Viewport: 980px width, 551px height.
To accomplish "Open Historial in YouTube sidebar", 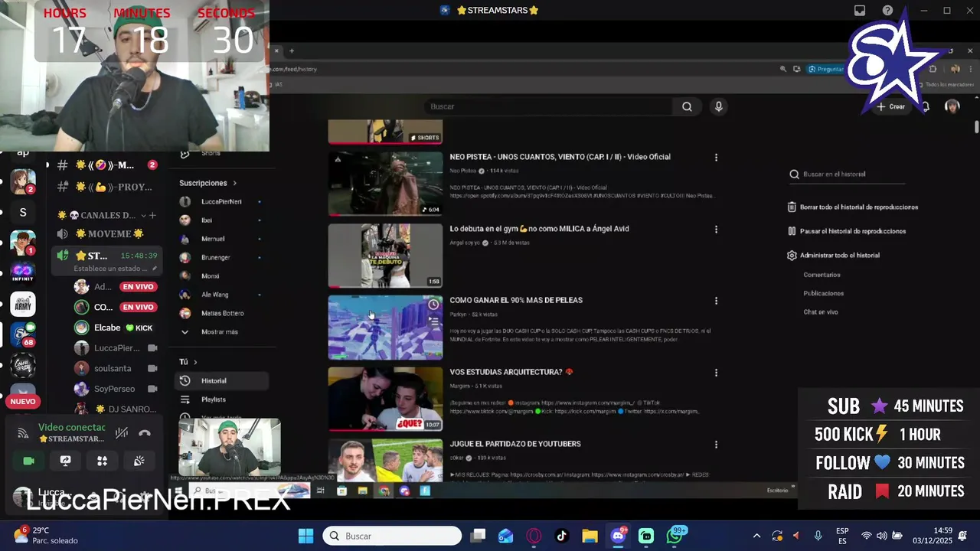I will pos(223,380).
